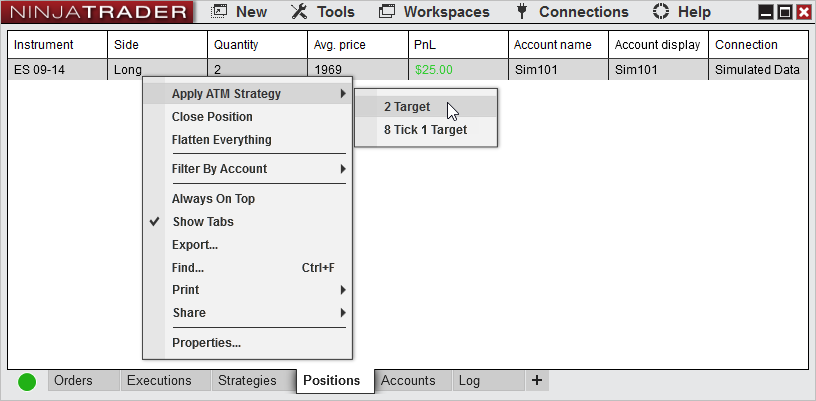The image size is (816, 401).
Task: Choose Close Position from context menu
Action: click(212, 117)
